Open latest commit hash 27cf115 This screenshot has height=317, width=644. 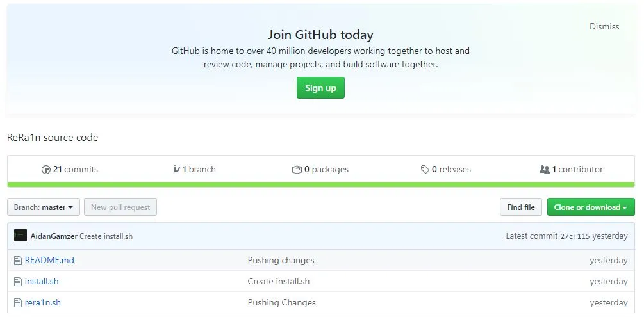point(575,236)
